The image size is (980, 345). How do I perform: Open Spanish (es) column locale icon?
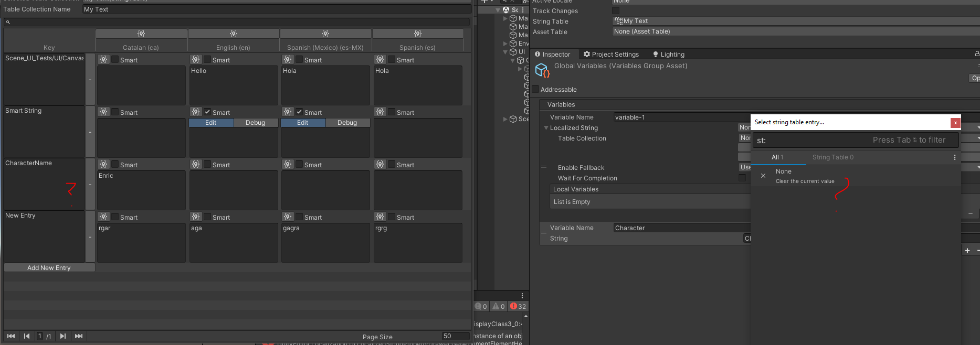[418, 34]
